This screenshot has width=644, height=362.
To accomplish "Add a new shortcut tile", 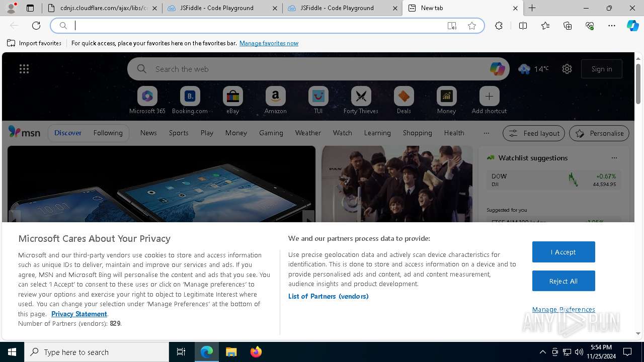I will [489, 101].
